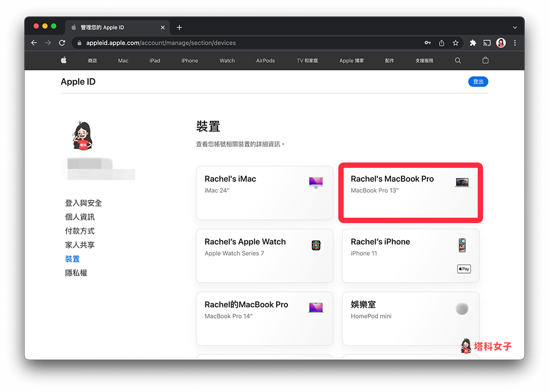Open the Rachel's iPhone card

pyautogui.click(x=411, y=256)
